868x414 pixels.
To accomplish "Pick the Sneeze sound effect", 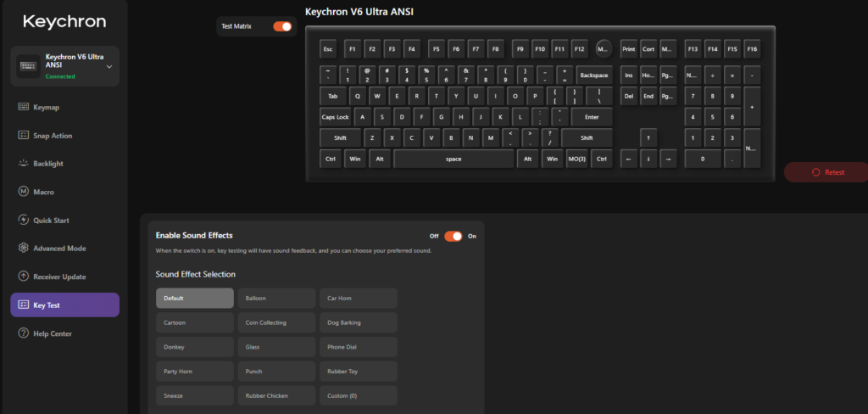I will pos(195,395).
